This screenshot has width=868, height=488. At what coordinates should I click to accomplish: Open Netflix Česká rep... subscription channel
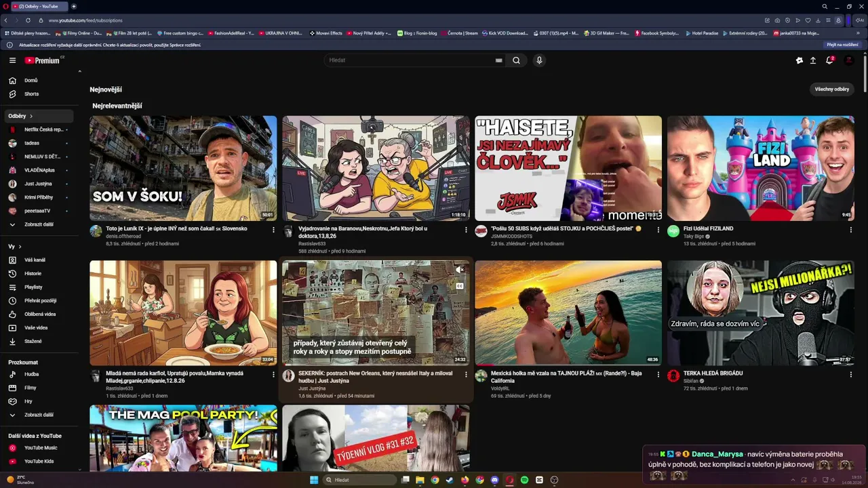coord(39,129)
